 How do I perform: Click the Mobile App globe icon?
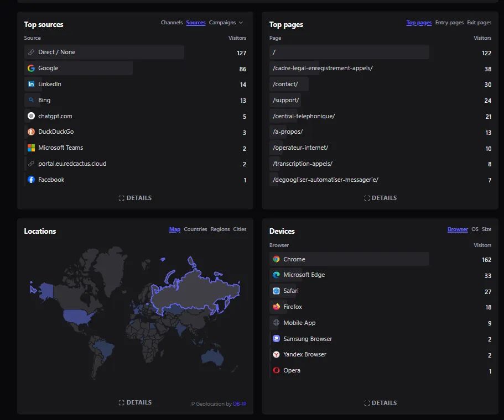pos(276,322)
